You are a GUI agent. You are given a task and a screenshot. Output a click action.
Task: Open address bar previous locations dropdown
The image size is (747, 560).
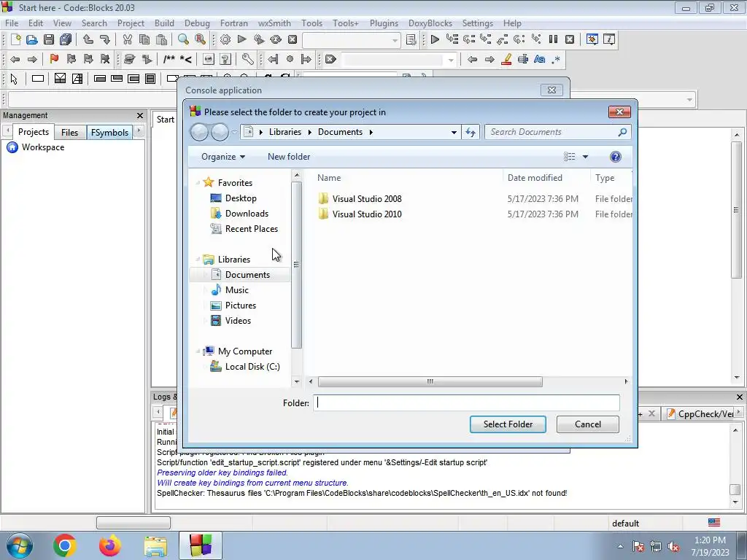[454, 133]
